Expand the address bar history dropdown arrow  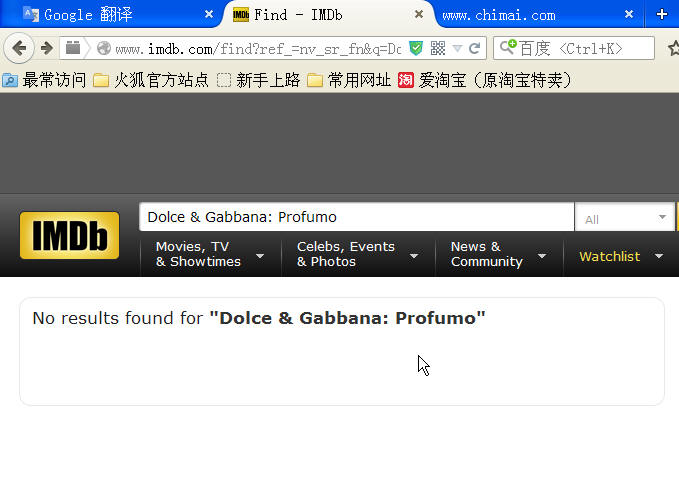[x=457, y=48]
